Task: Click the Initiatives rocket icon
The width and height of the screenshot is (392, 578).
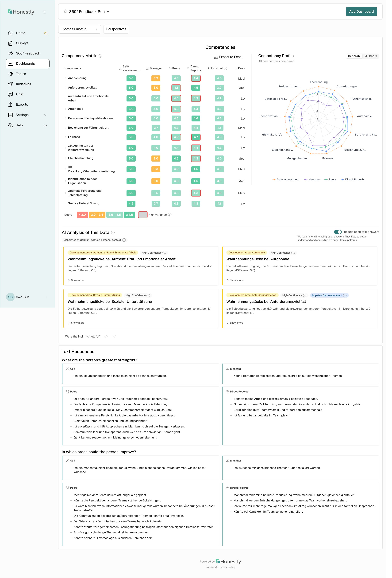Action: pos(10,84)
